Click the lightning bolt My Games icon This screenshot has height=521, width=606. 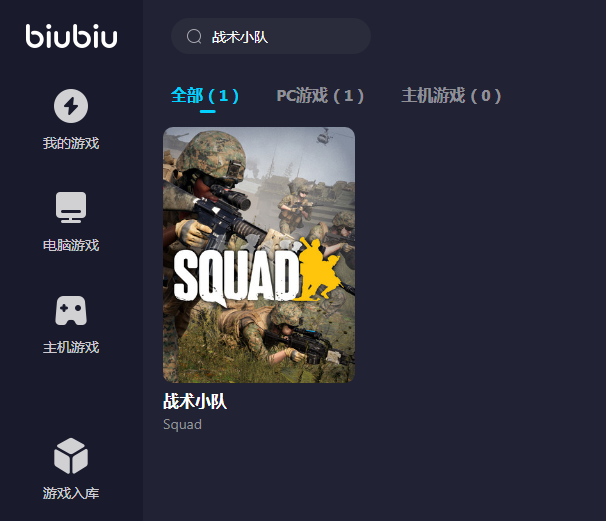tap(71, 106)
